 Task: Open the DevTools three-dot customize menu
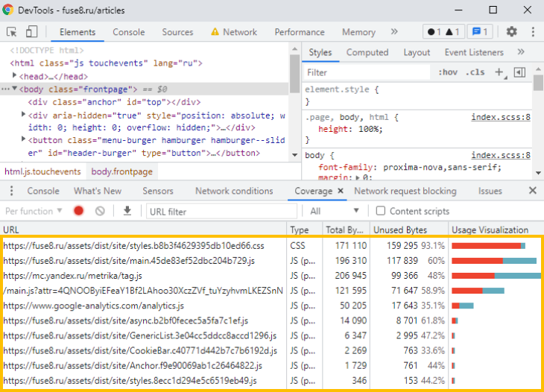click(x=533, y=32)
